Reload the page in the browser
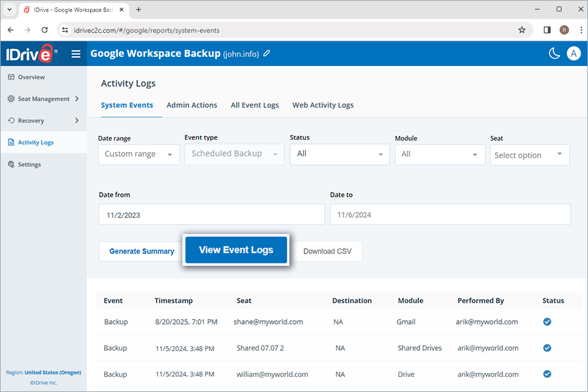This screenshot has width=588, height=392. pyautogui.click(x=44, y=30)
